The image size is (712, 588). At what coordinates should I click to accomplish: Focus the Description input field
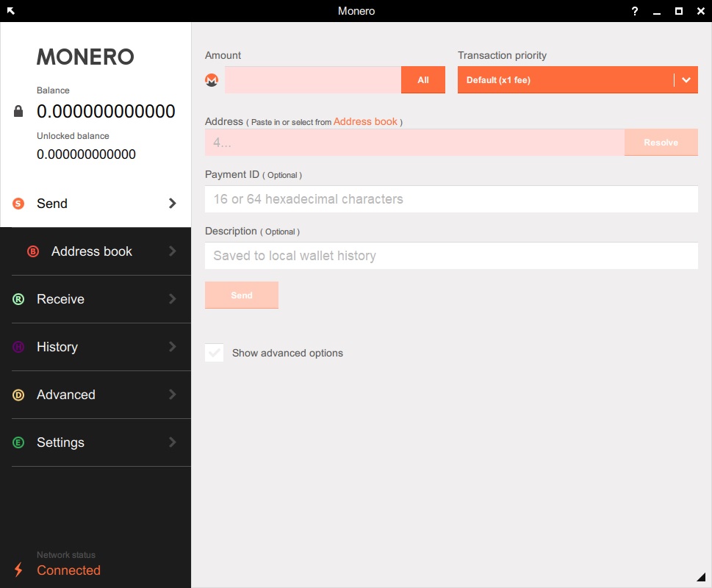point(451,256)
